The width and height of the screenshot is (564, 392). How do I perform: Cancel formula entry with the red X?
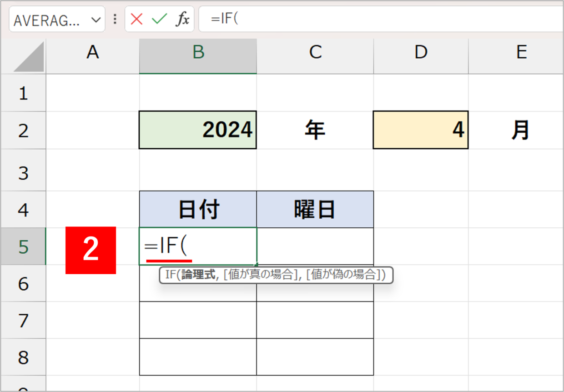[x=136, y=20]
